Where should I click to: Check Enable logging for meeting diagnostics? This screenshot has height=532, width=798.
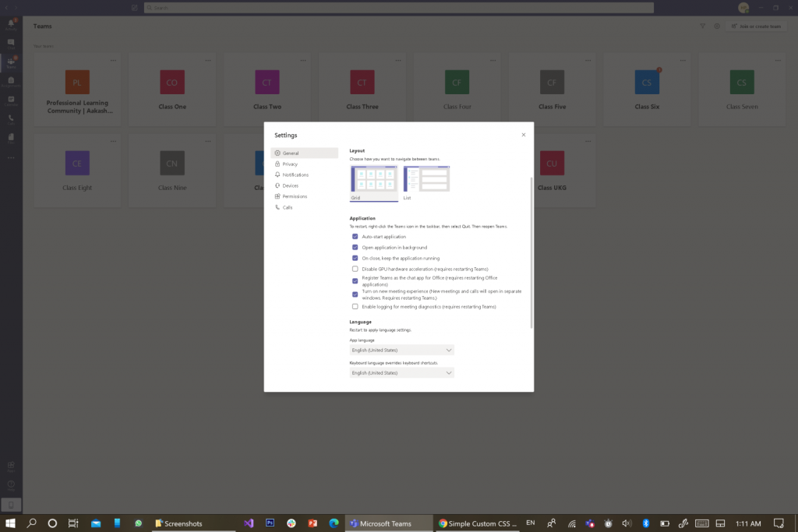click(355, 307)
